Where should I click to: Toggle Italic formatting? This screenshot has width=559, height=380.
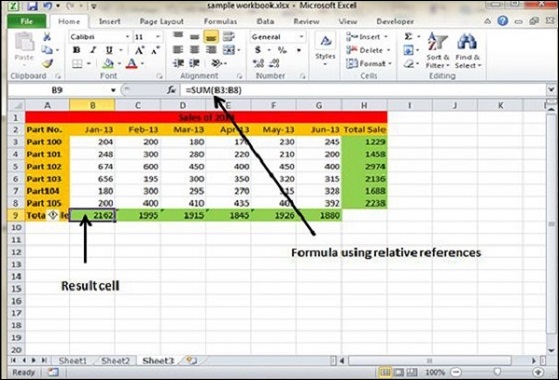[93, 50]
